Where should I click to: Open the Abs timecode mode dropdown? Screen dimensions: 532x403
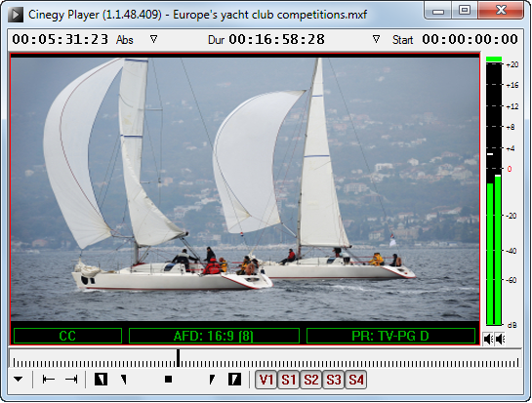pos(153,39)
